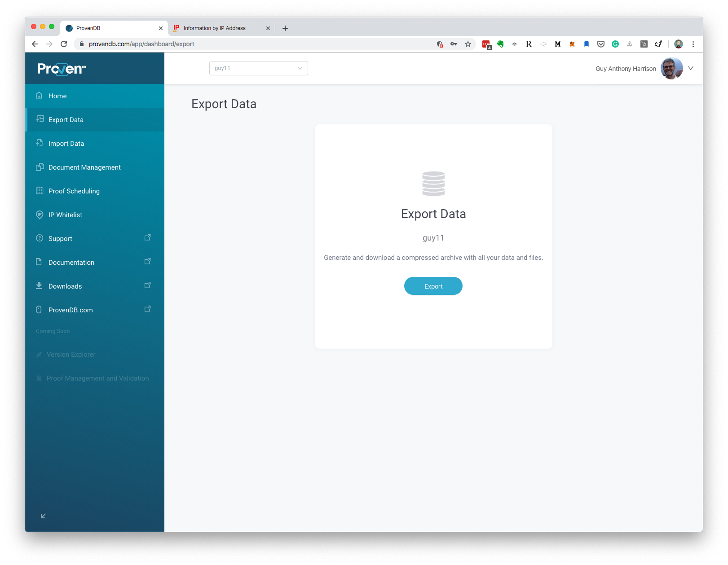Viewport: 728px width, 565px height.
Task: Click external-link icon beside Support
Action: [147, 237]
